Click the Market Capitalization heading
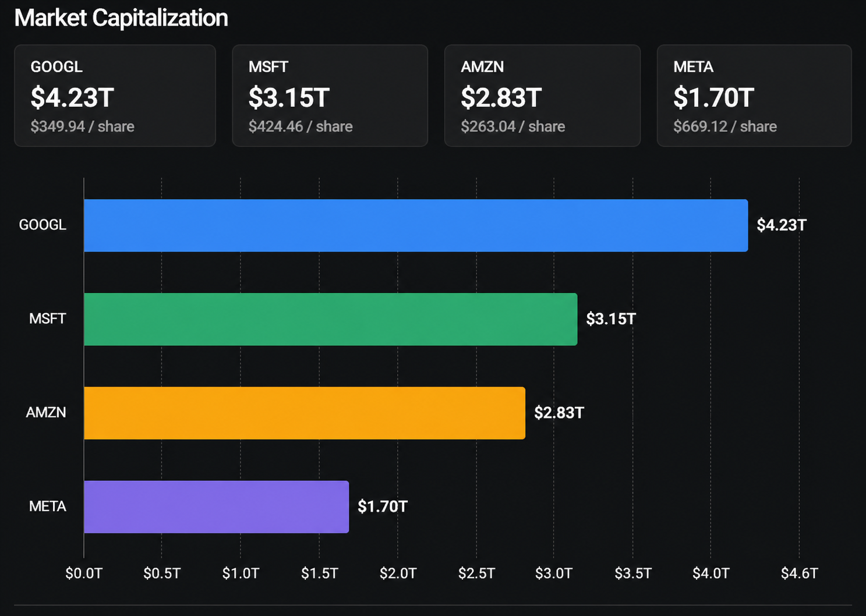This screenshot has width=866, height=616. [x=121, y=18]
